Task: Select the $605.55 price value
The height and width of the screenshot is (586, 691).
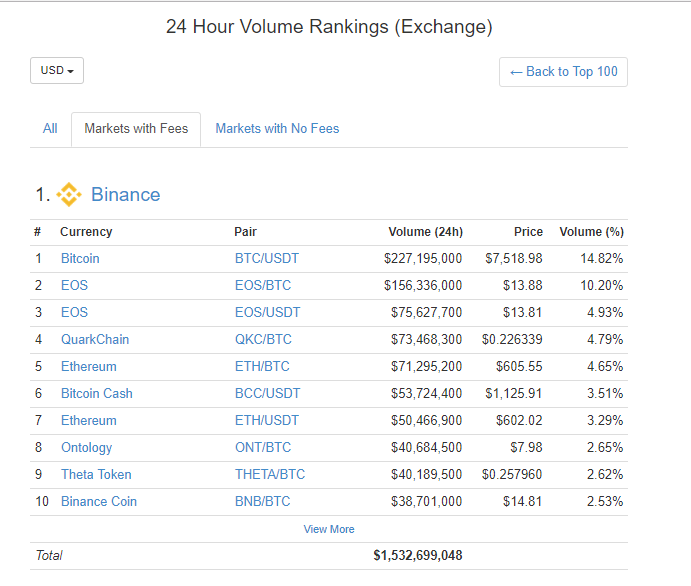Action: click(519, 367)
